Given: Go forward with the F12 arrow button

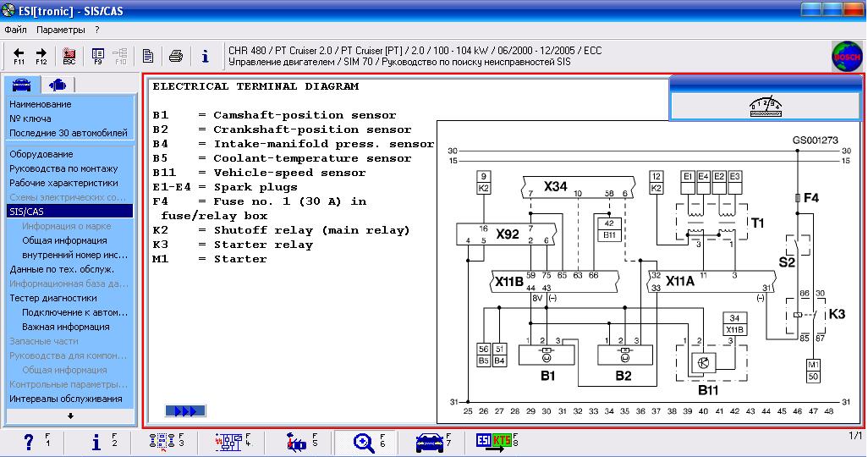Looking at the screenshot, I should (41, 56).
